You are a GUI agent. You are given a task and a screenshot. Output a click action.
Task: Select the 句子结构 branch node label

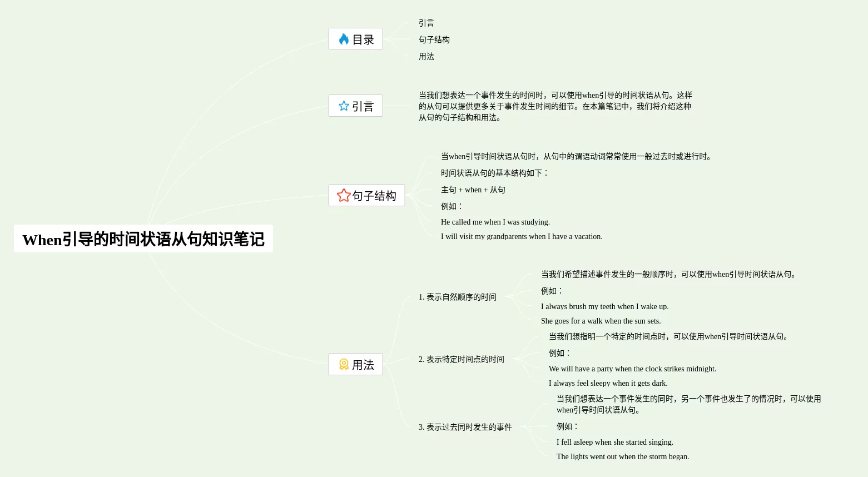click(x=374, y=196)
